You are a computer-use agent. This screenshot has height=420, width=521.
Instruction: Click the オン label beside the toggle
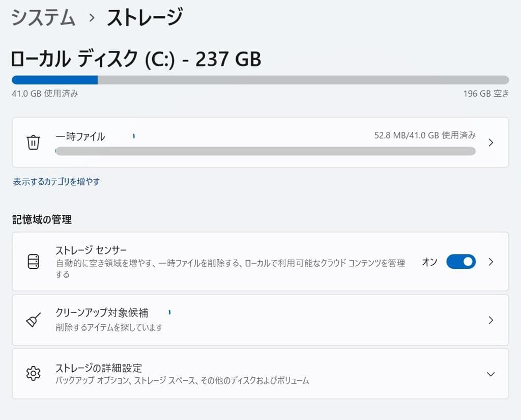point(429,262)
